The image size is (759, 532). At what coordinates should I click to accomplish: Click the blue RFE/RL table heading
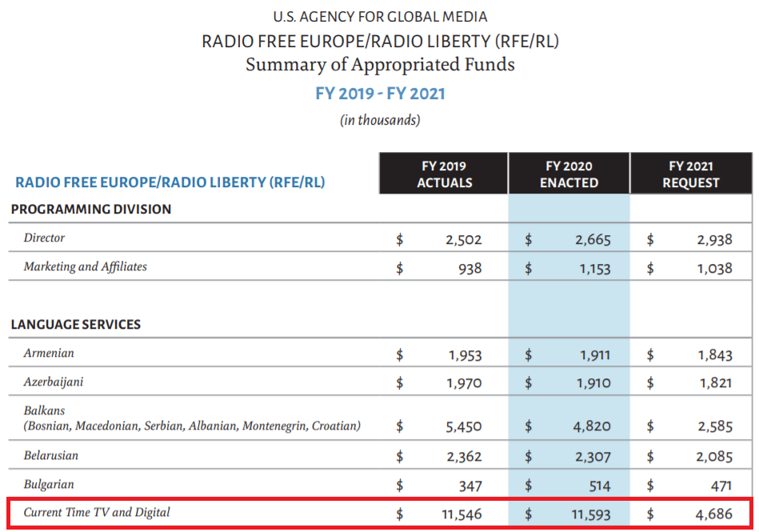coord(170,182)
